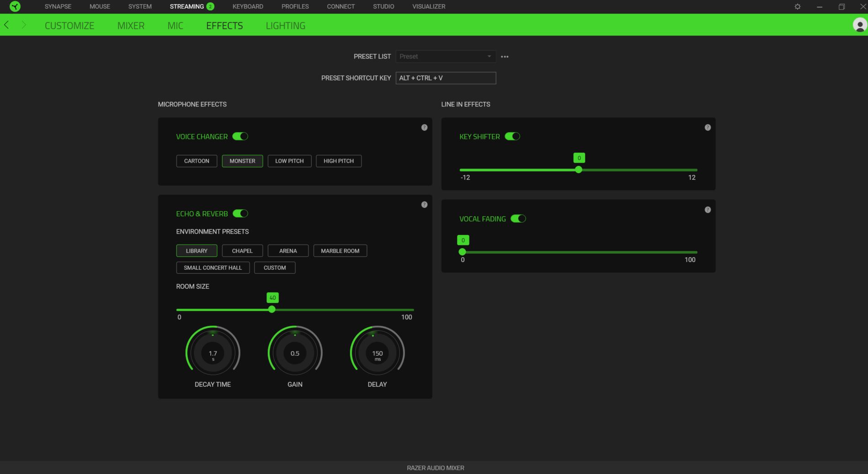This screenshot has height=474, width=868.
Task: Switch off Vocal Fading
Action: coord(518,218)
